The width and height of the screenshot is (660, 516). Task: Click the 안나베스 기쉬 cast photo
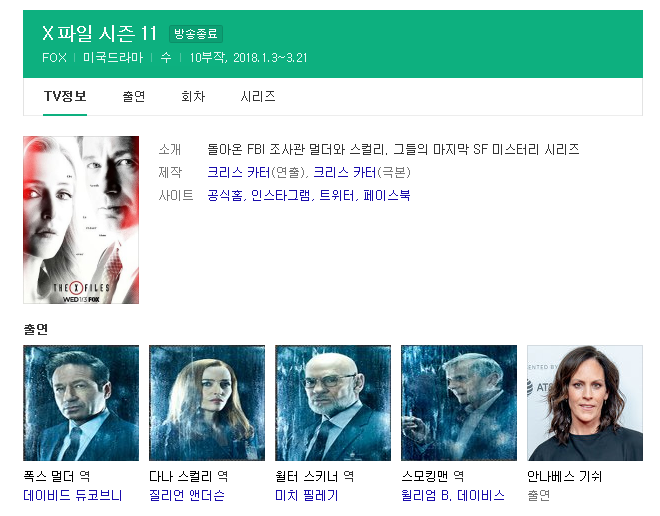click(x=585, y=403)
